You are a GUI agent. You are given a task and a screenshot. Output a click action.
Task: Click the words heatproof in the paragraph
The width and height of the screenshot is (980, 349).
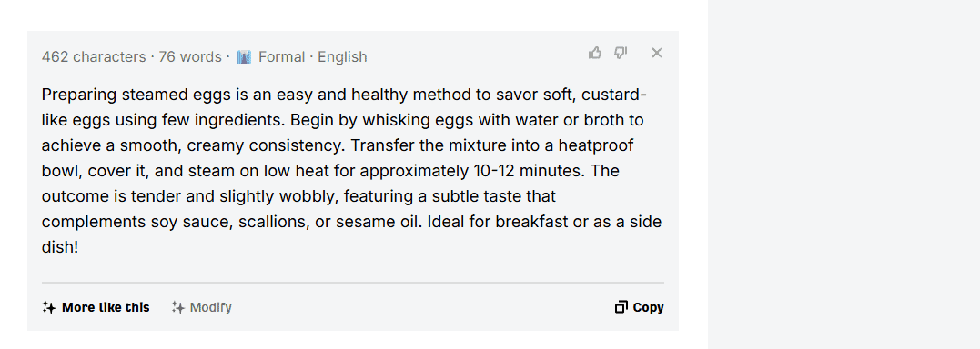[596, 145]
